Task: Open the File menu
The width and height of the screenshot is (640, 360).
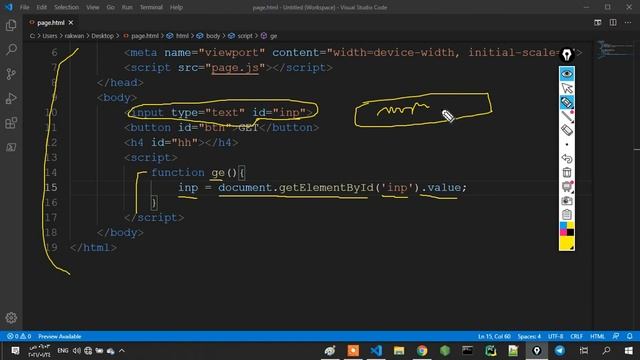Action: click(x=24, y=7)
